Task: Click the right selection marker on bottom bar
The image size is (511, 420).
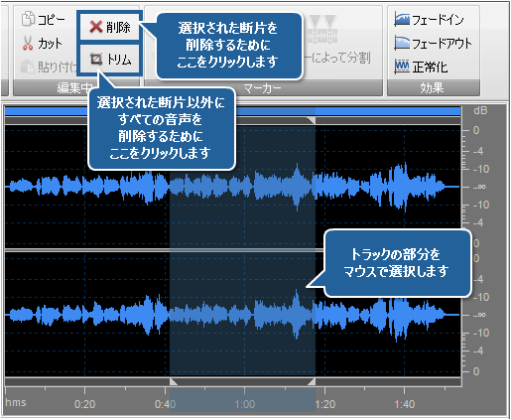Action: coord(312,382)
